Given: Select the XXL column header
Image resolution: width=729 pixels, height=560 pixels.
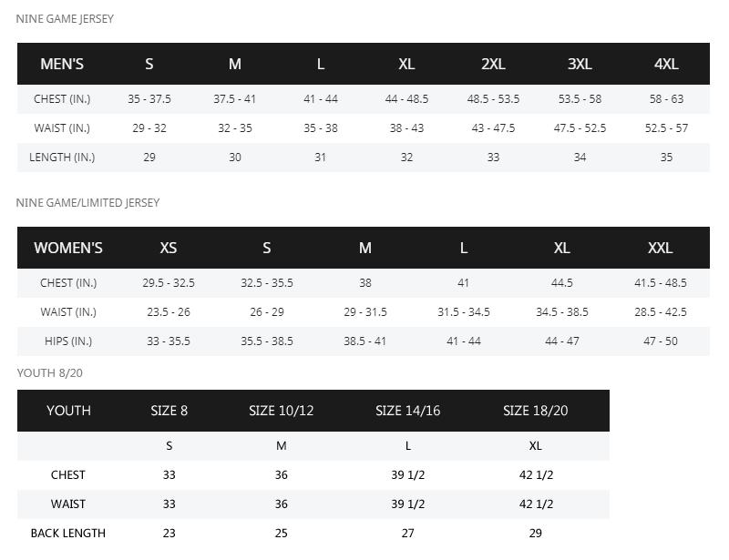Looking at the screenshot, I should click(x=660, y=248).
